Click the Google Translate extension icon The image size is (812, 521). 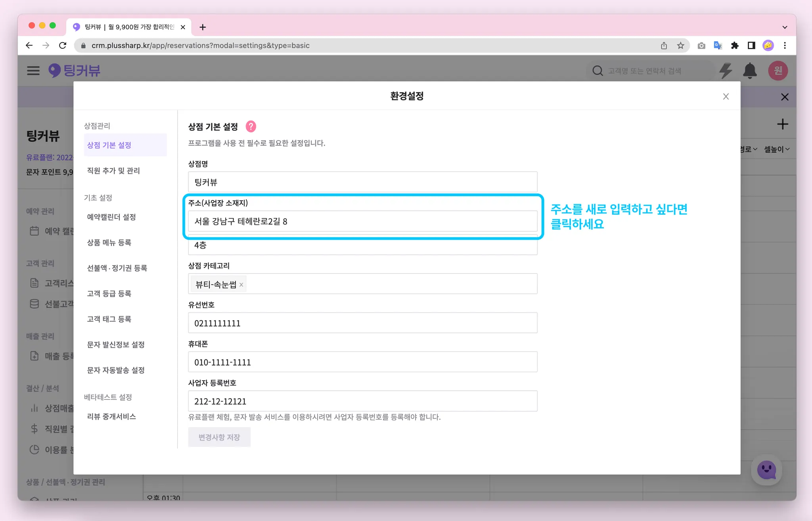pyautogui.click(x=718, y=46)
